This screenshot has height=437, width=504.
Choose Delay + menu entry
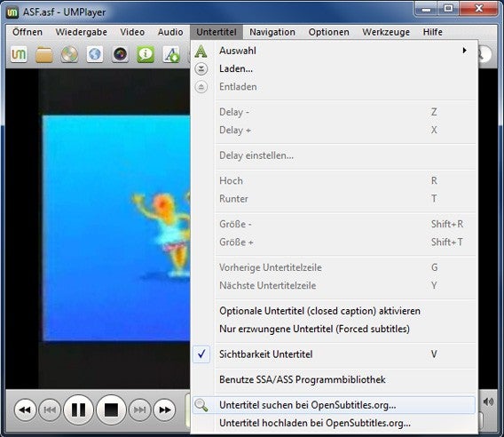pyautogui.click(x=334, y=131)
